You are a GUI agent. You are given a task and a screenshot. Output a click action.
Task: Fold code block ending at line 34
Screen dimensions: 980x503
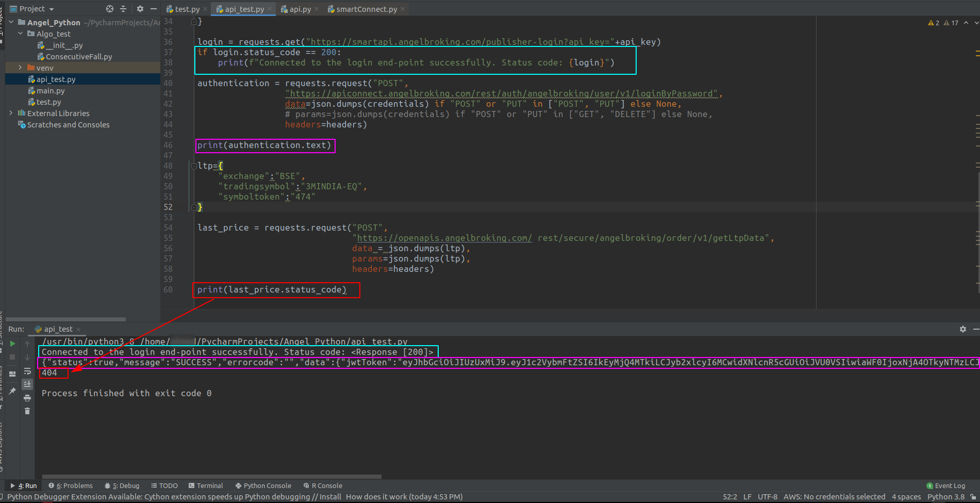click(x=193, y=21)
